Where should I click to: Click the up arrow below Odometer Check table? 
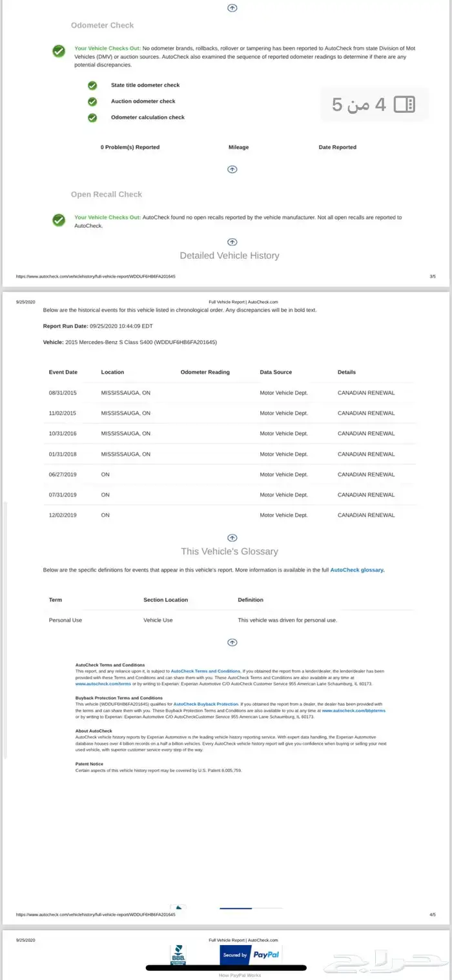click(x=232, y=169)
